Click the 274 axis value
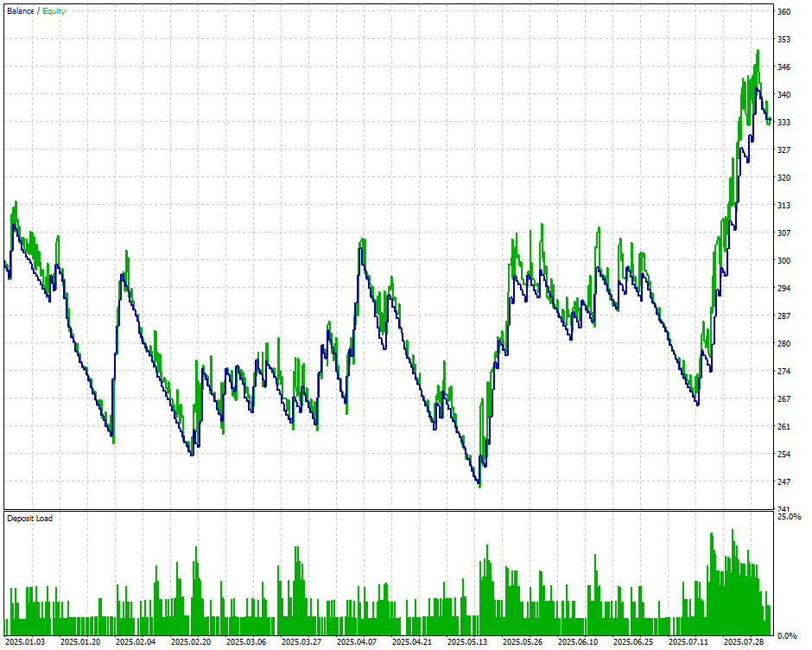 (x=784, y=371)
